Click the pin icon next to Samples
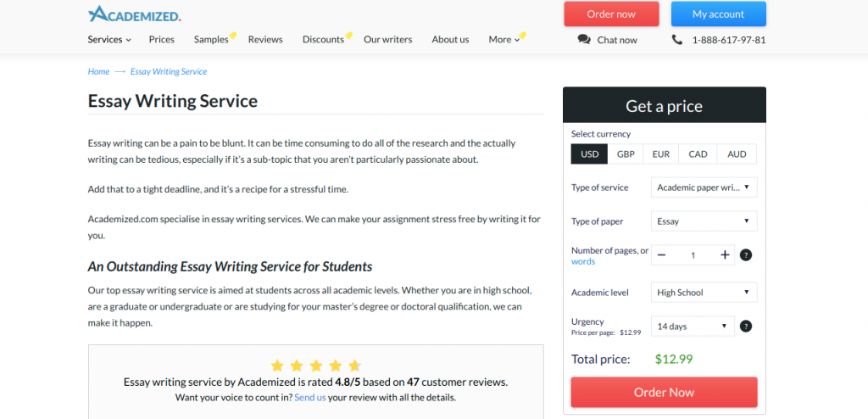Viewport: 868px width, 419px height. [233, 36]
